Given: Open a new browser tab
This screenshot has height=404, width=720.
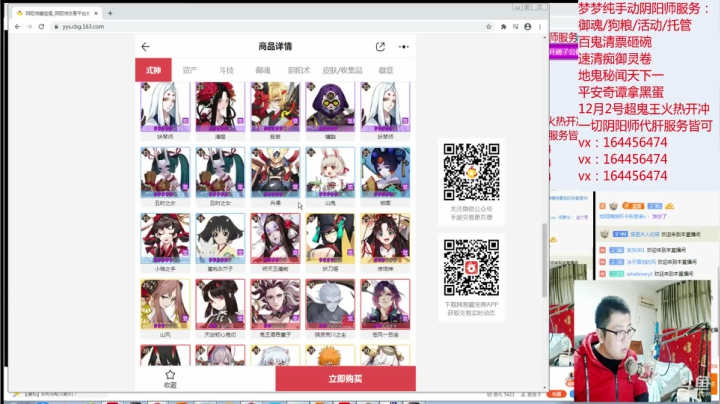Looking at the screenshot, I should (x=110, y=13).
